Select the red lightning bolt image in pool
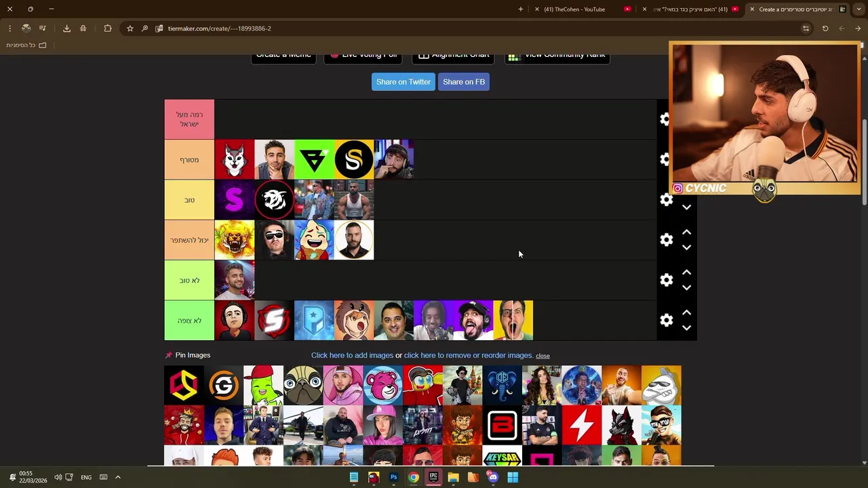This screenshot has height=488, width=868. [581, 426]
